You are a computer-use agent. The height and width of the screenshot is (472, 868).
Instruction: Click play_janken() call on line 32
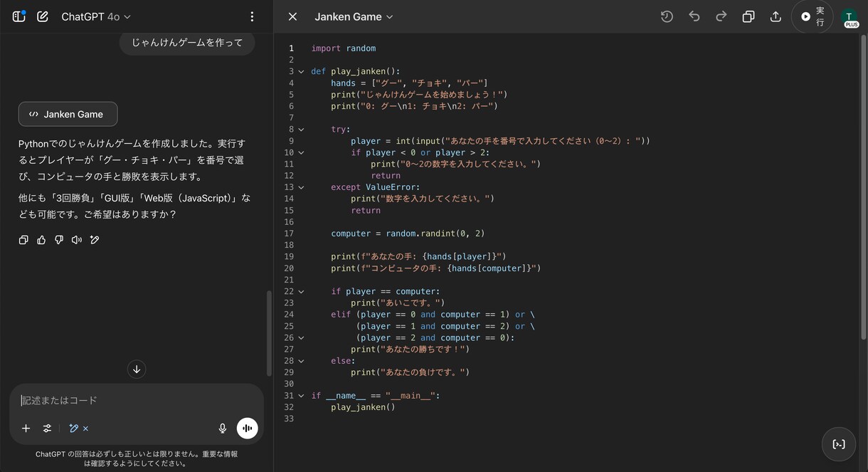point(363,407)
